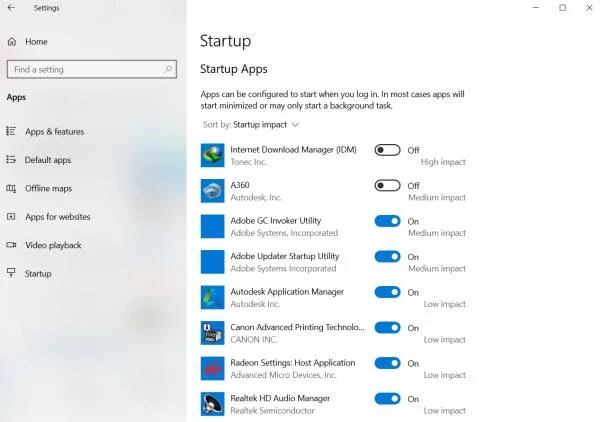Open the Default apps section
This screenshot has width=600, height=422.
click(x=48, y=160)
